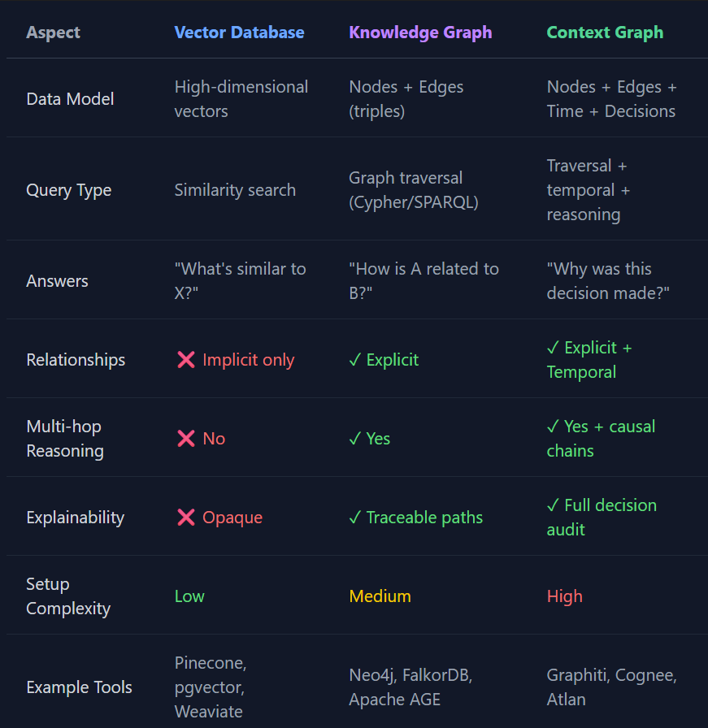Click the checkmark before "Traceable paths"
The width and height of the screenshot is (708, 728).
[x=354, y=518]
